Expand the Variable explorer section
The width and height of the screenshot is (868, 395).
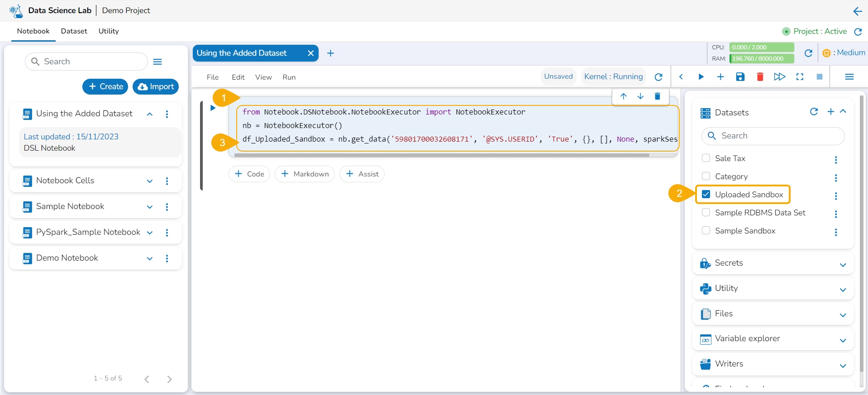coord(843,340)
